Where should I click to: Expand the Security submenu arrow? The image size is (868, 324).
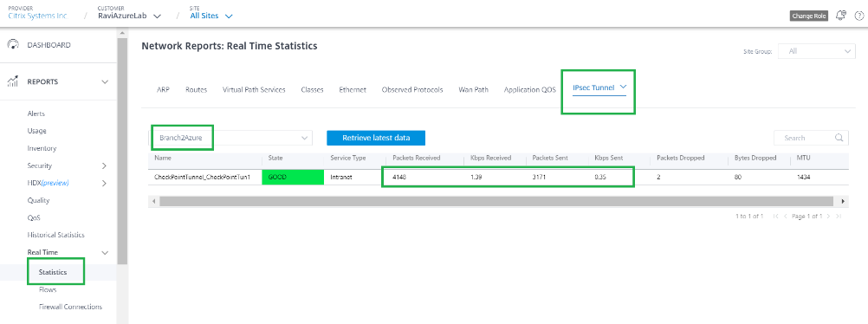104,165
